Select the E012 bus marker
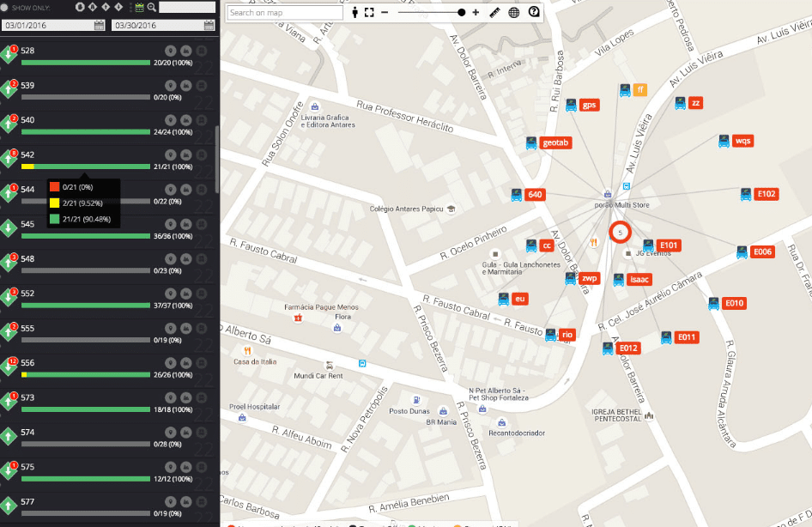The width and height of the screenshot is (812, 527). [x=621, y=348]
